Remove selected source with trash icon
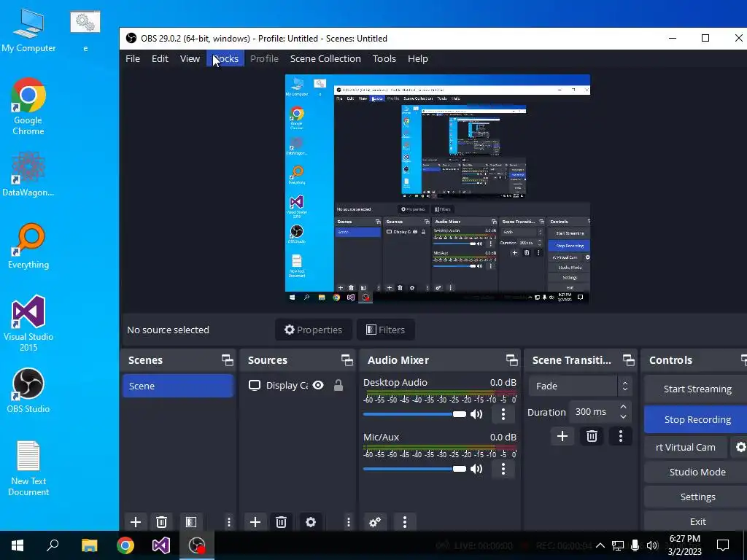747x560 pixels. pos(281,522)
